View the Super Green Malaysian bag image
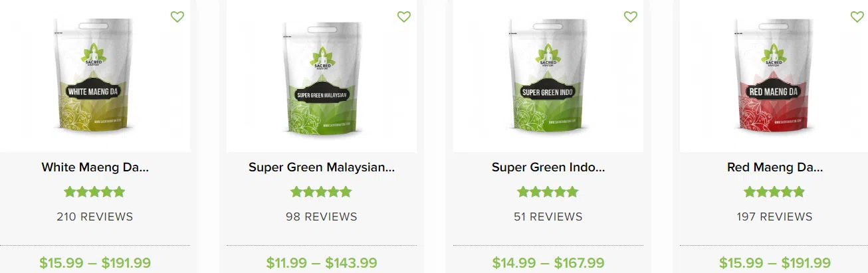868x273 pixels. (x=322, y=74)
